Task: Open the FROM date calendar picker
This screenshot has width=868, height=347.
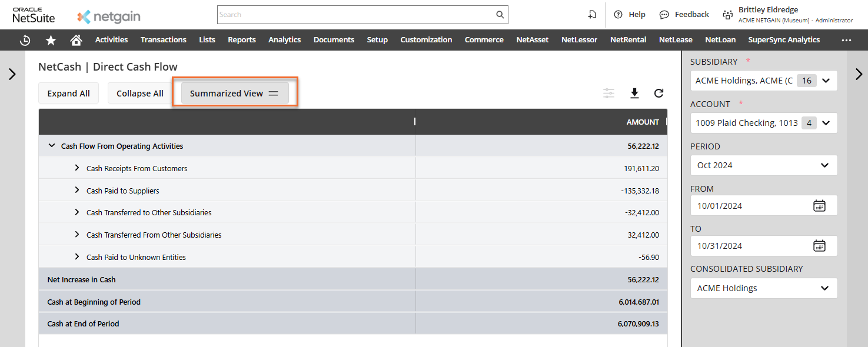Action: click(819, 206)
